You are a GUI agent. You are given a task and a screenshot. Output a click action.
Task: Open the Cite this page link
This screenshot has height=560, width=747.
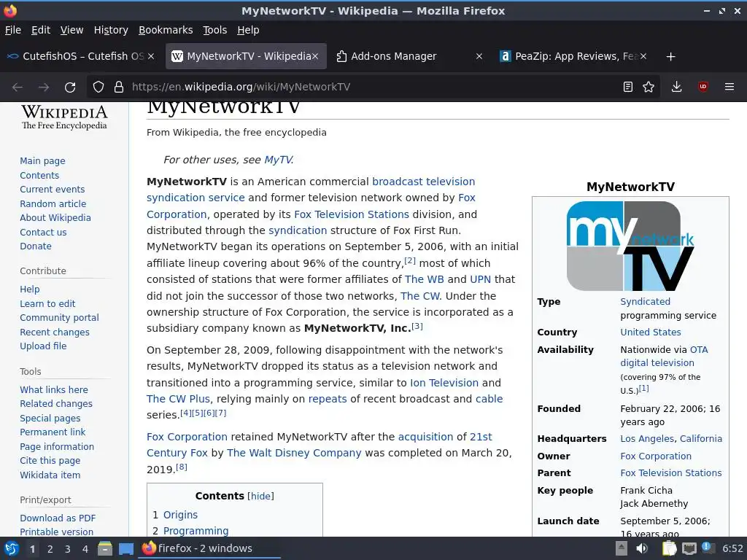(50, 461)
